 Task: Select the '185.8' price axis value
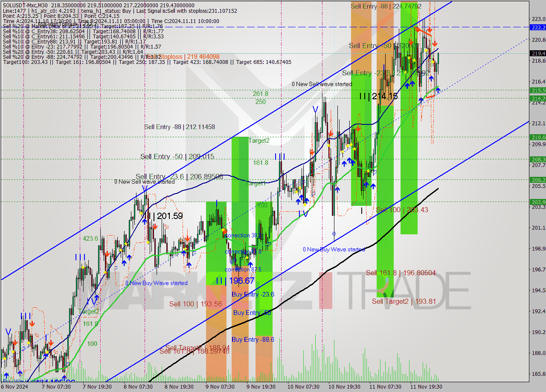point(538,374)
